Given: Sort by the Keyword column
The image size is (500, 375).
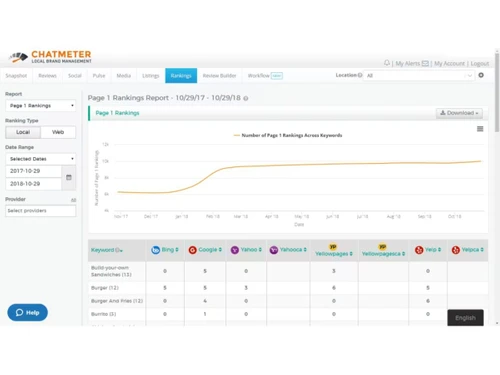Looking at the screenshot, I should point(107,250).
